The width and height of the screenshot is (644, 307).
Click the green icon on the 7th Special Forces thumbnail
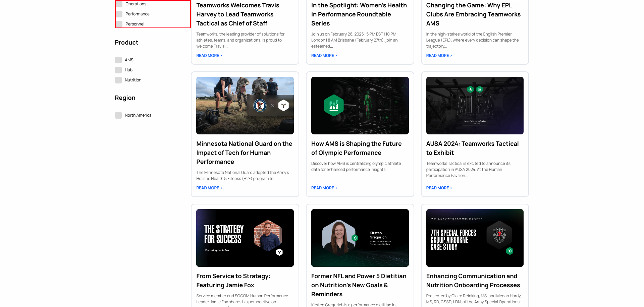pos(510,250)
